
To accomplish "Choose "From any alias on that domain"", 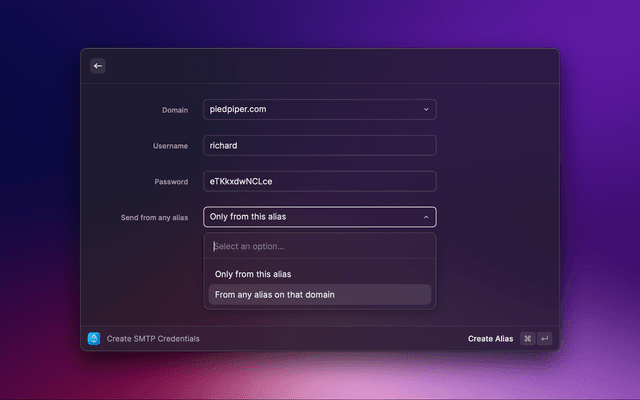I will click(274, 295).
